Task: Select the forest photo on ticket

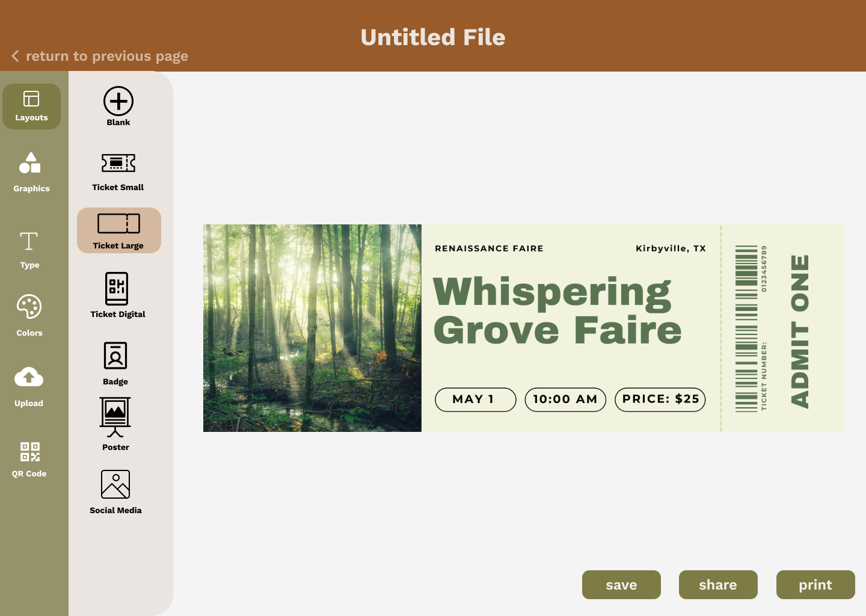Action: pos(312,328)
